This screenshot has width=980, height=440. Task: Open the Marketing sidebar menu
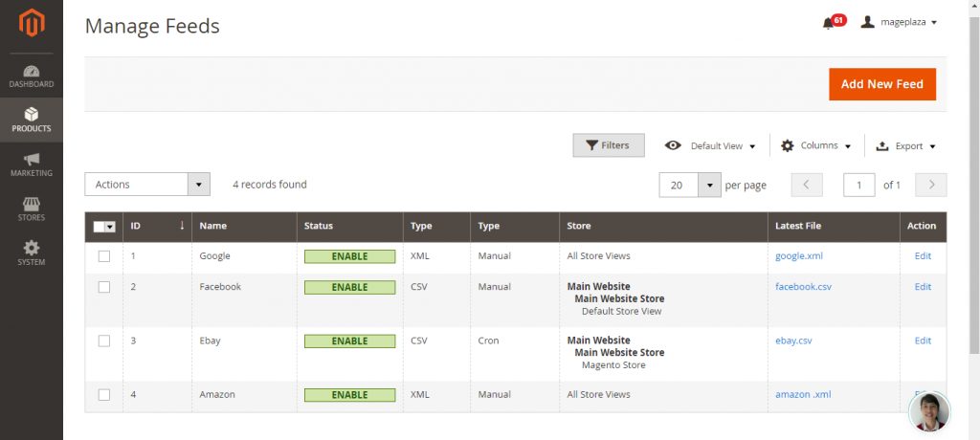click(32, 165)
